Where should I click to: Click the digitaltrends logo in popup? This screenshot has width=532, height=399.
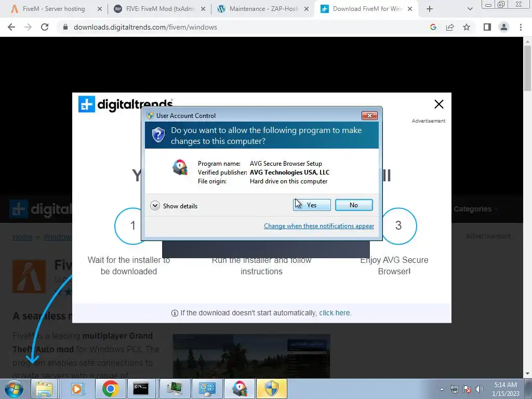coord(126,104)
